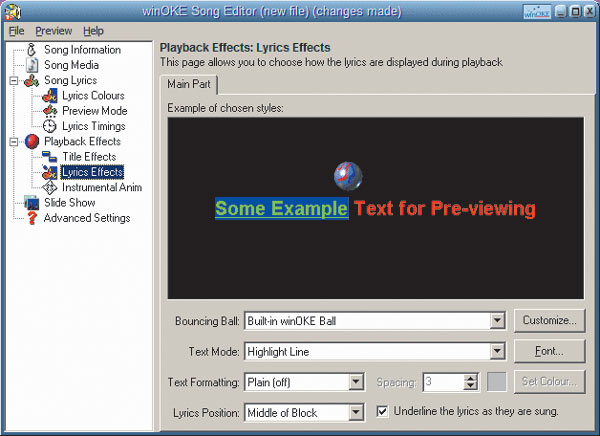
Task: Toggle Underline the lyrics as sung checkbox
Action: (382, 411)
